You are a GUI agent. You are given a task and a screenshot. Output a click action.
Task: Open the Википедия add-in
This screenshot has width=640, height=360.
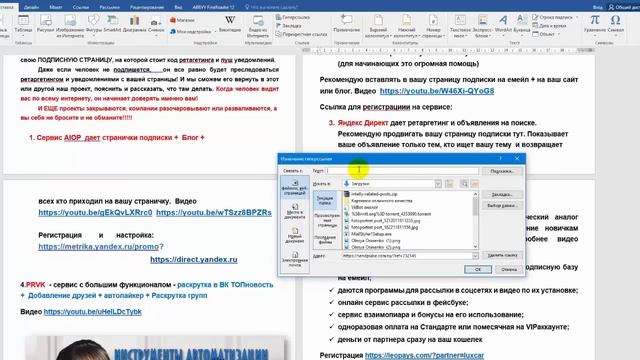230,24
